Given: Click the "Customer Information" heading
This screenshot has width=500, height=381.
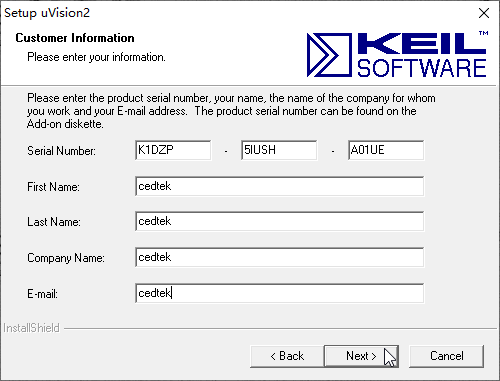Looking at the screenshot, I should tap(75, 38).
